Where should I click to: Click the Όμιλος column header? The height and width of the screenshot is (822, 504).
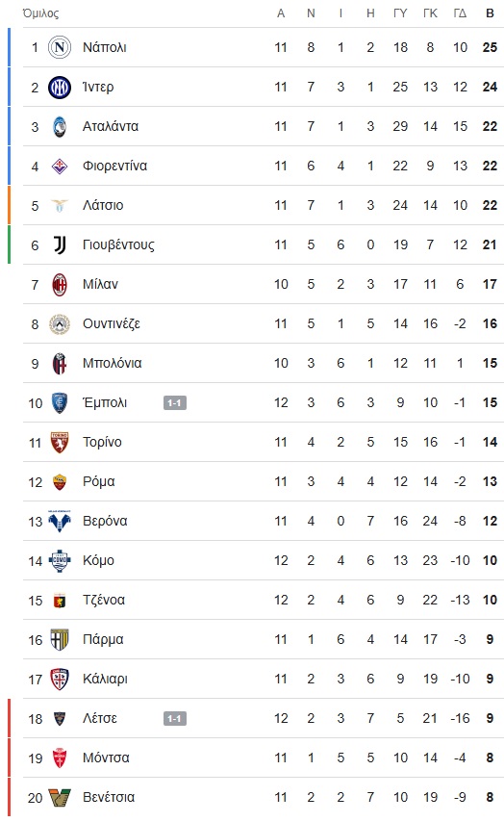click(x=40, y=13)
